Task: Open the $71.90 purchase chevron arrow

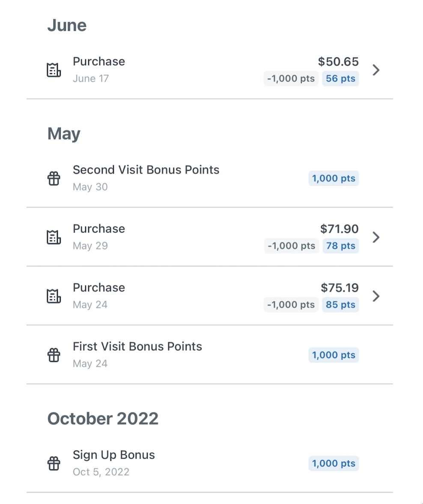Action: pos(376,237)
